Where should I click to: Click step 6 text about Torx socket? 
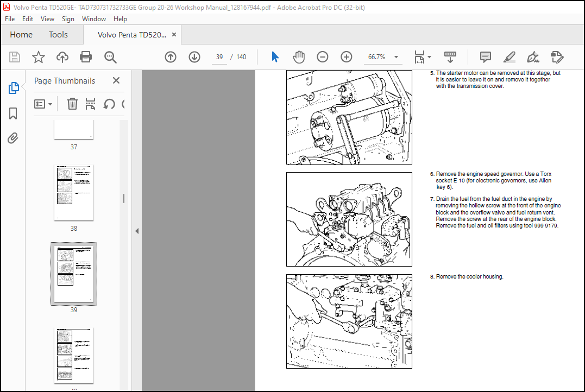pos(490,180)
